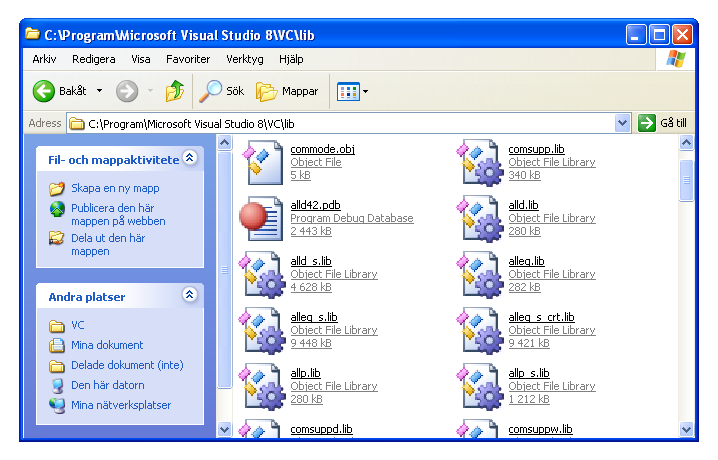Open Bakåt history dropdown arrow
The height and width of the screenshot is (460, 718).
(x=99, y=91)
